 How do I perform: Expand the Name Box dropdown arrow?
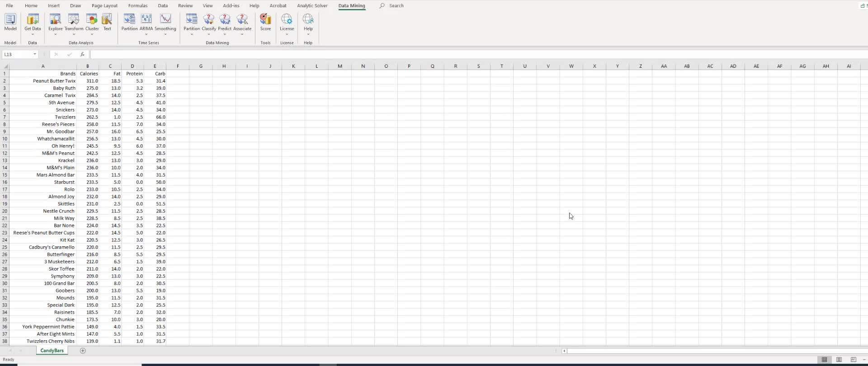click(x=35, y=54)
